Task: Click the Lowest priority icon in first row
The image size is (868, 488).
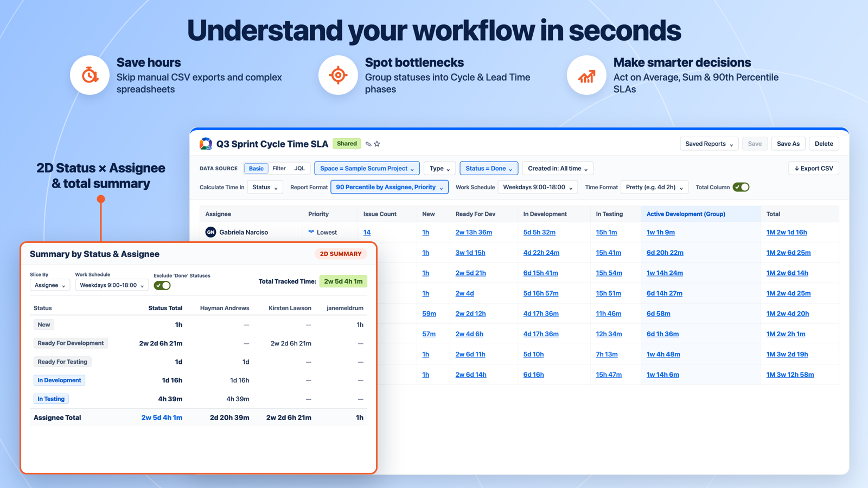Action: click(311, 232)
